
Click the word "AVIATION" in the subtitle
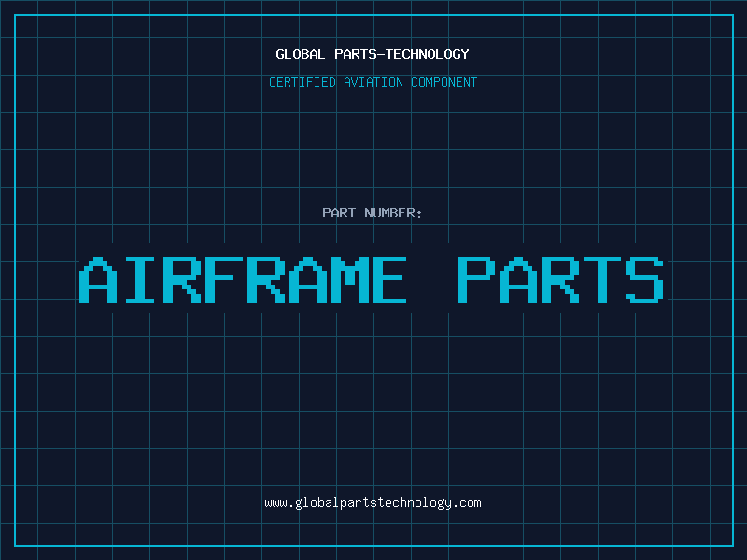[x=374, y=82]
